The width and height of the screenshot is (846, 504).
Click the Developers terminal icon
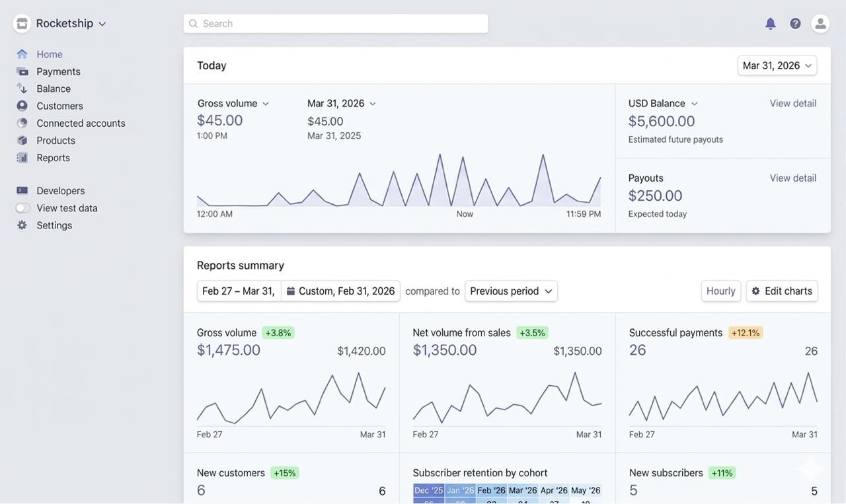pyautogui.click(x=22, y=190)
